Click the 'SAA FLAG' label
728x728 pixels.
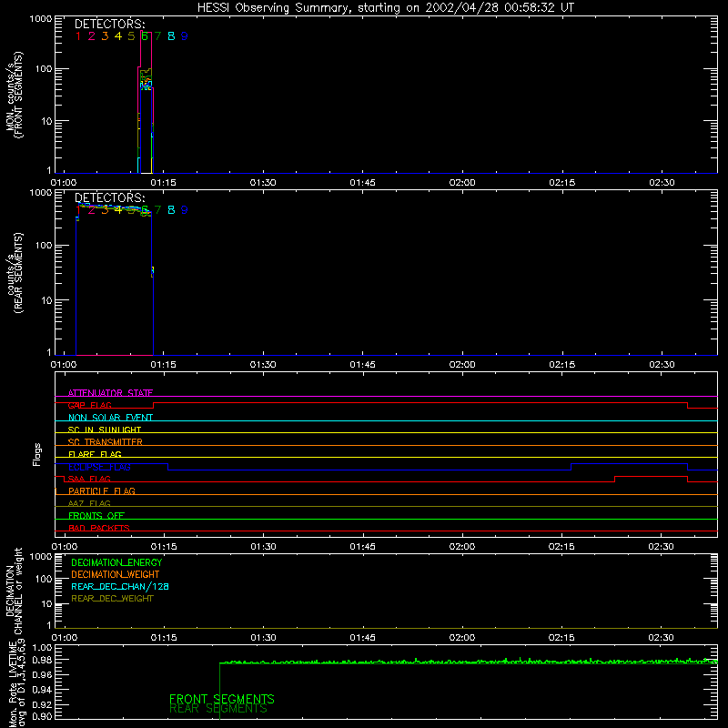click(89, 479)
